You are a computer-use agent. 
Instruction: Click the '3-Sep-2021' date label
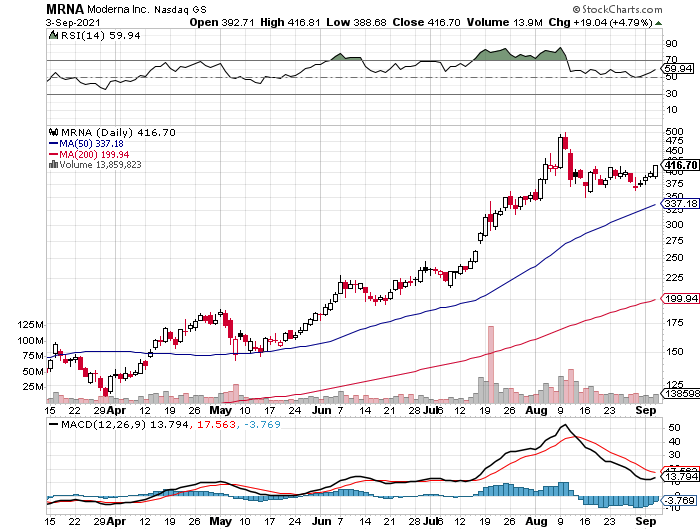[73, 22]
